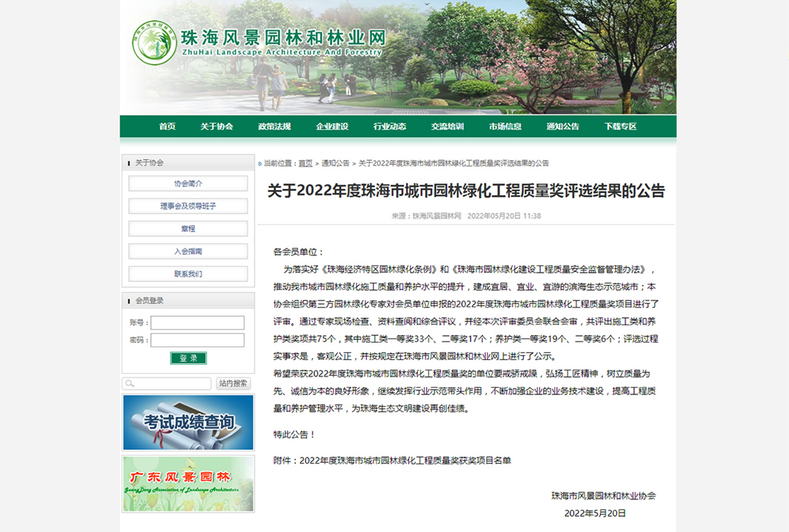Image resolution: width=789 pixels, height=532 pixels.
Task: Open the 首页 navigation menu item
Action: click(x=167, y=126)
